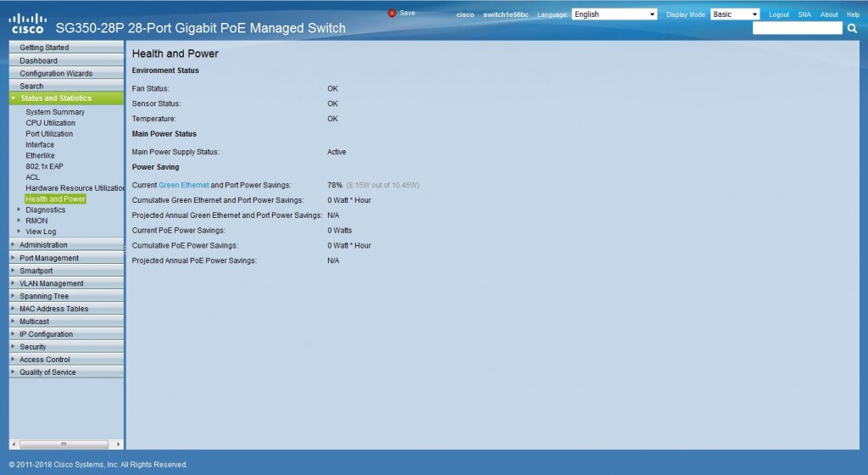Screen dimensions: 868x475
Task: Click the Cisco logo
Action: click(x=27, y=24)
